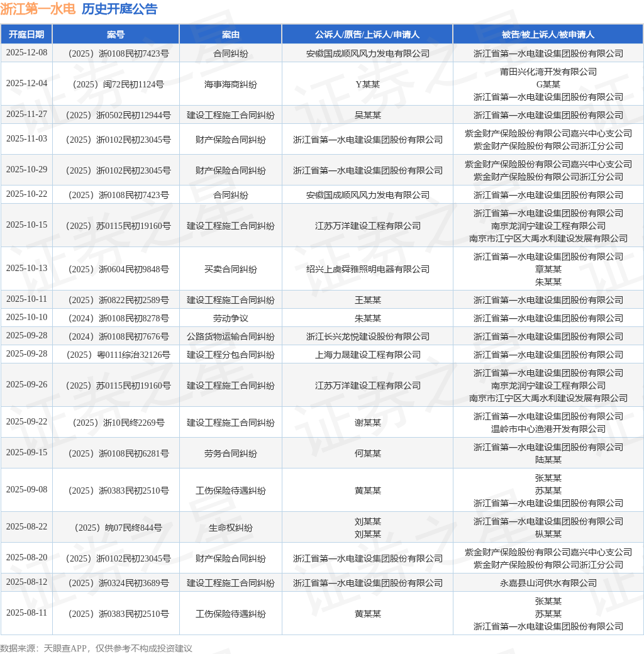644x654 pixels.
Task: Click the date cell 2025-10-10
Action: [26, 318]
